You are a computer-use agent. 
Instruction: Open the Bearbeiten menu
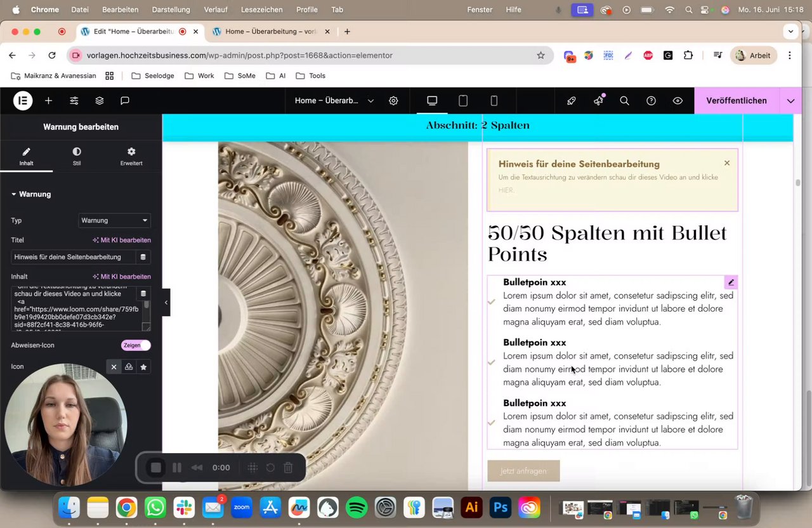120,10
